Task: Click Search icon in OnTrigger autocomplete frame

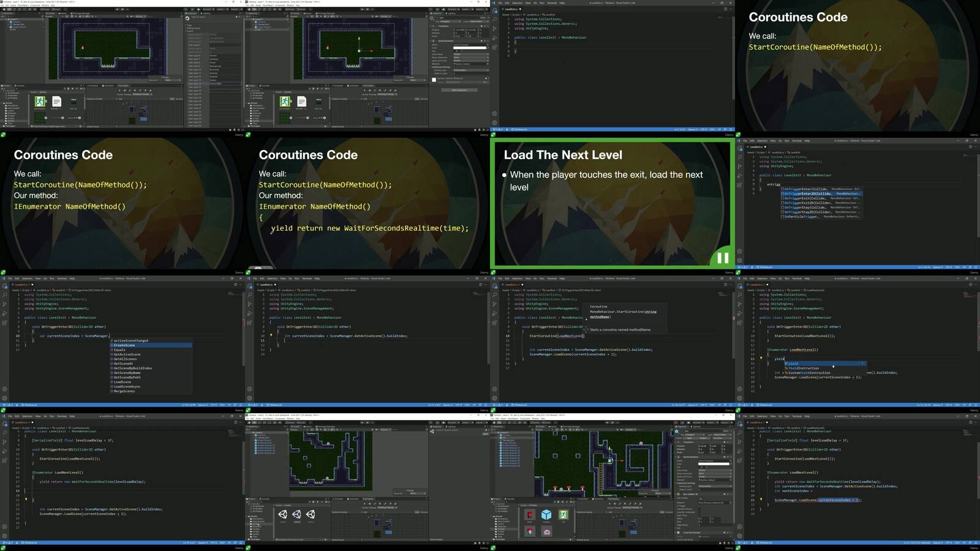Action: [x=740, y=157]
